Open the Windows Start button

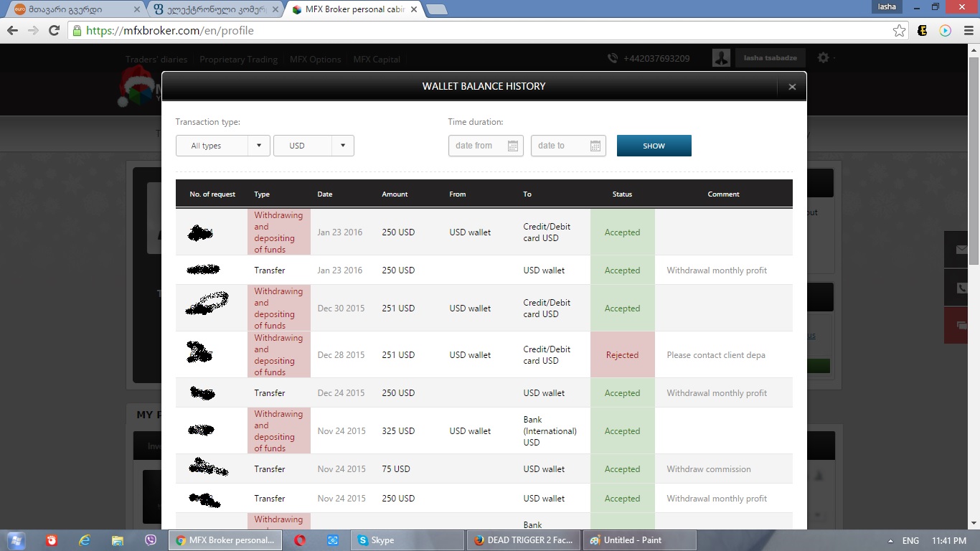click(16, 540)
